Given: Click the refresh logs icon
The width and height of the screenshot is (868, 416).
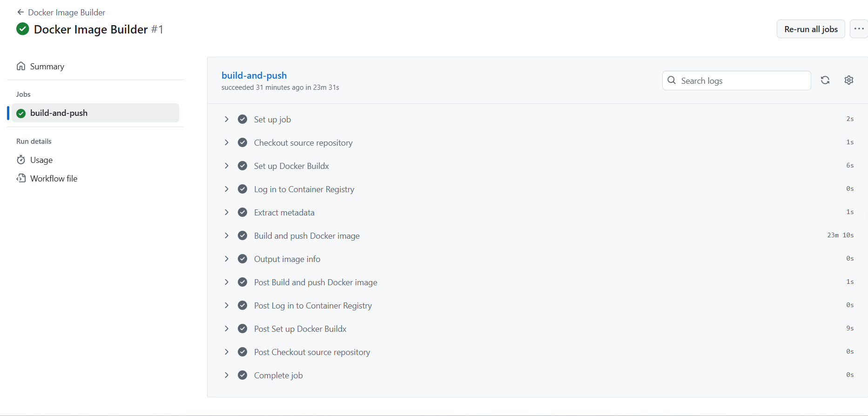Looking at the screenshot, I should 825,80.
